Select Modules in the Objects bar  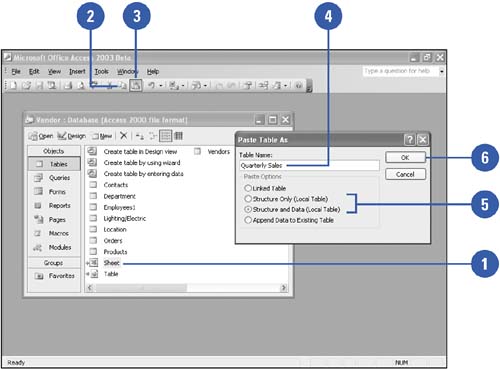(54, 247)
